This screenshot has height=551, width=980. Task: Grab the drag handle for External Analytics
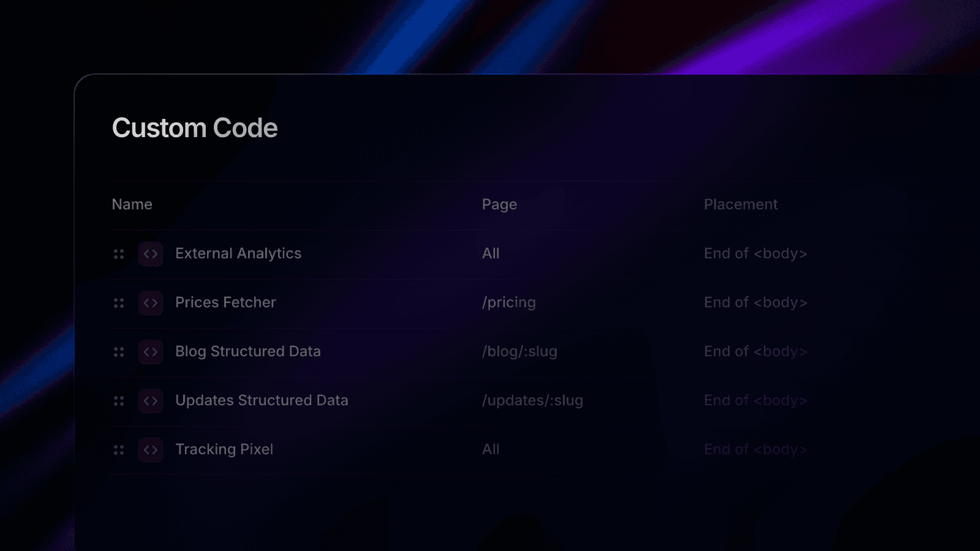coord(119,253)
